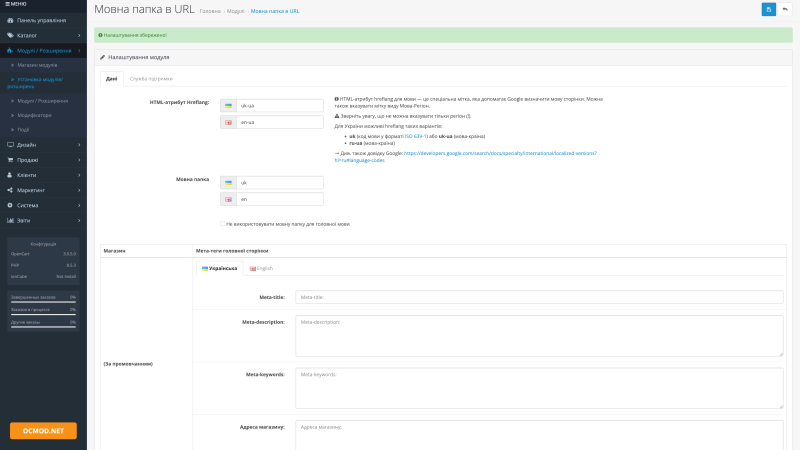Select the English language tab

point(261,268)
